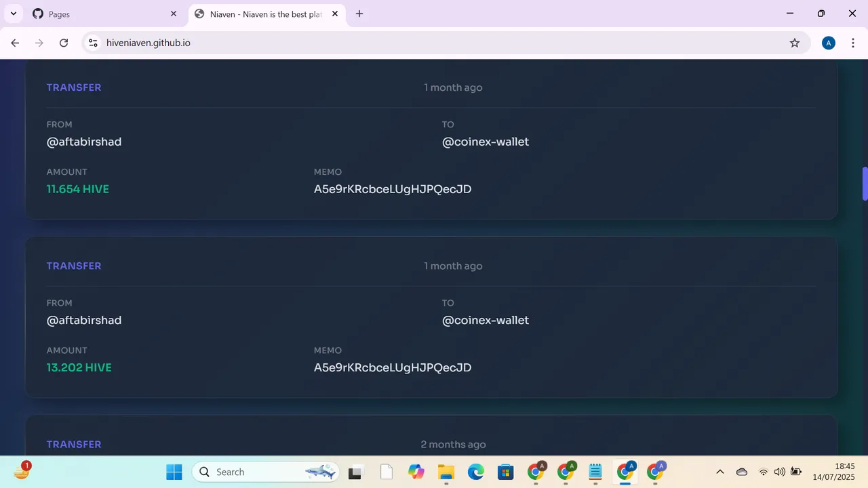Open a new browser tab
The height and width of the screenshot is (488, 868).
[359, 14]
